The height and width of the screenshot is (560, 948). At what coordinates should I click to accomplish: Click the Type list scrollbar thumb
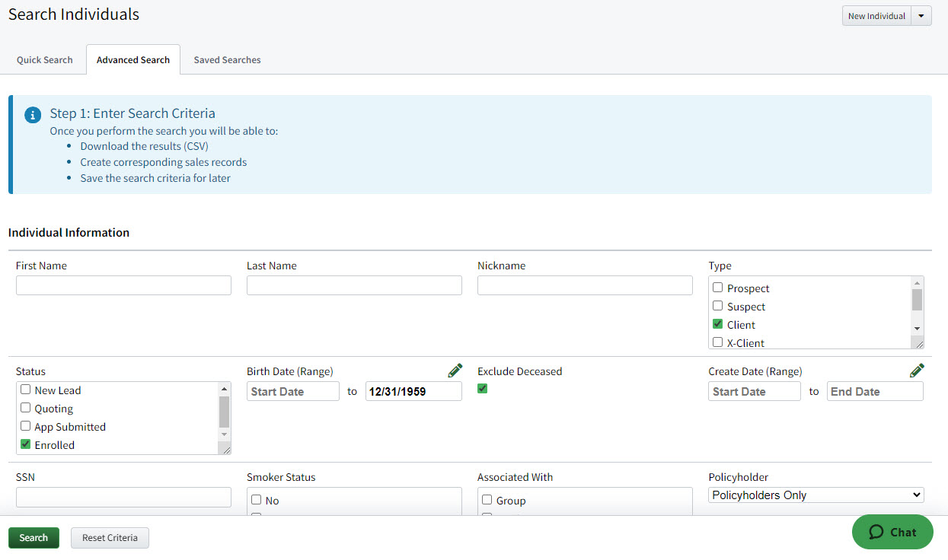[x=917, y=300]
